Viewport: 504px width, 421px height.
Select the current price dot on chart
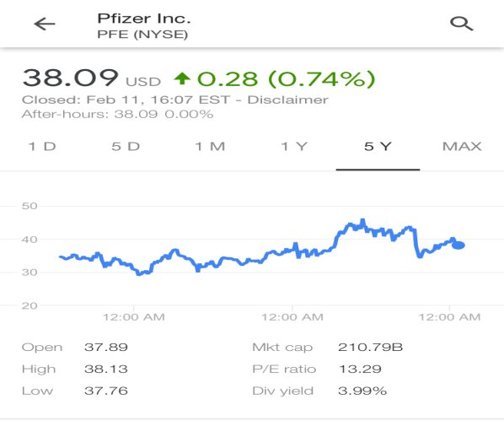tap(458, 246)
